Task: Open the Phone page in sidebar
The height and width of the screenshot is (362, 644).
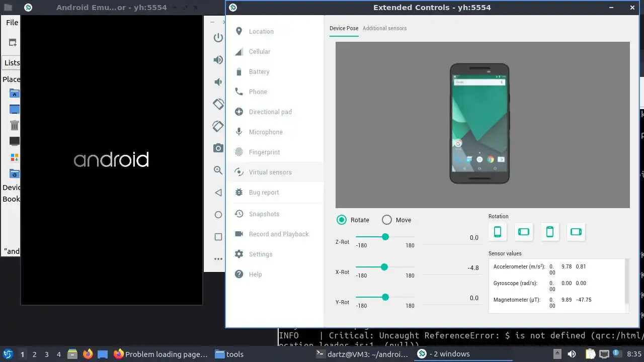Action: click(x=275, y=92)
